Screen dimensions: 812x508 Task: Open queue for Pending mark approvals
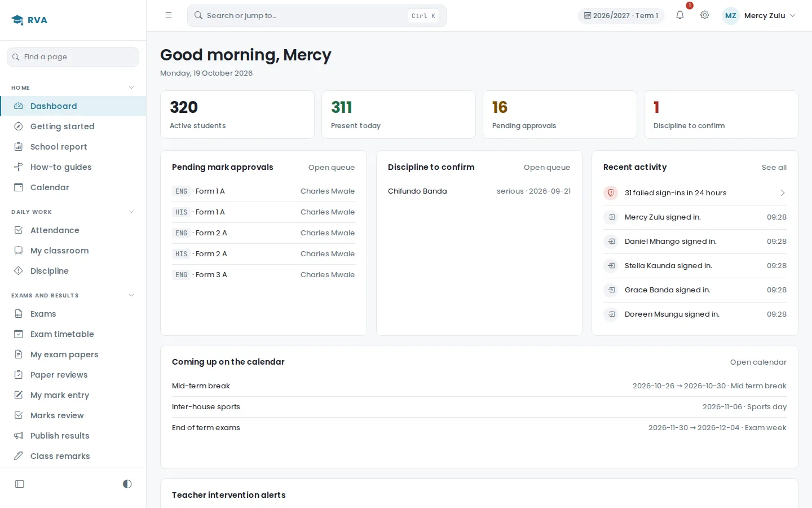(x=332, y=168)
